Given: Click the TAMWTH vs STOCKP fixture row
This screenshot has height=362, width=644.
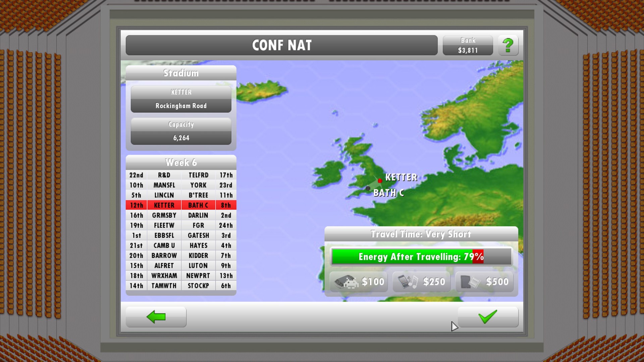Looking at the screenshot, I should coord(181,286).
